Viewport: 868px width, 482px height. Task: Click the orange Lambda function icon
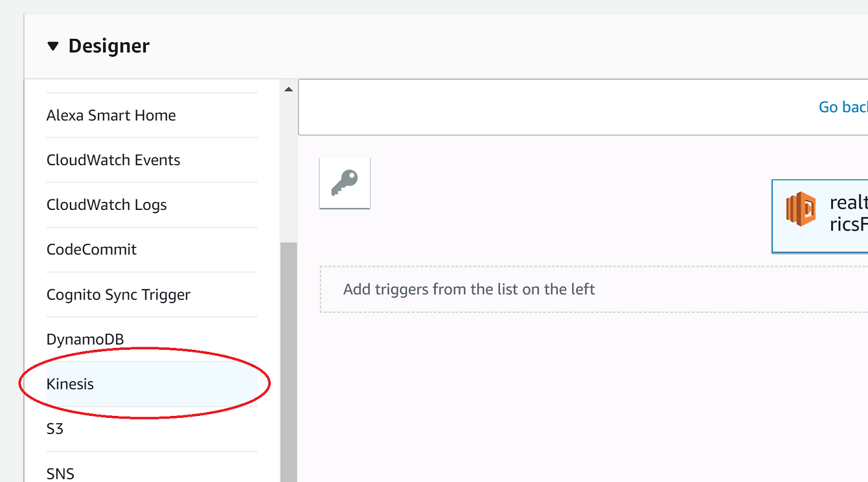(x=801, y=209)
